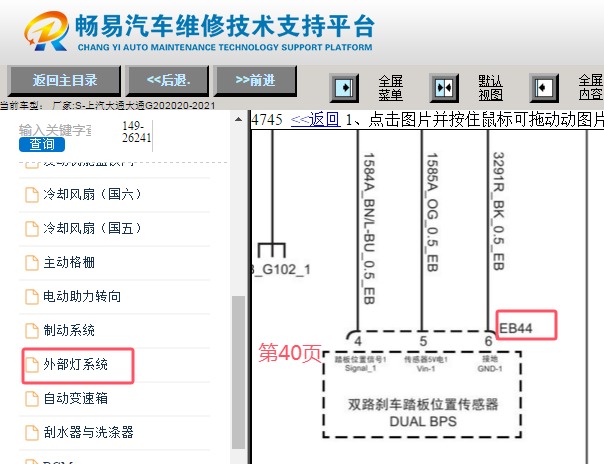604x464 pixels.
Task: Open 冷却风扇（国六） in the sidebar
Action: pos(92,194)
